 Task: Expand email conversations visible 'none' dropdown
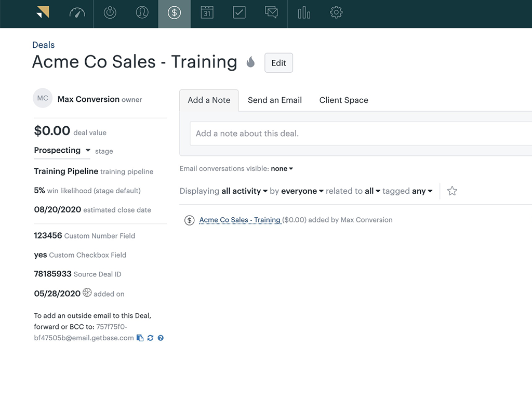pos(282,169)
